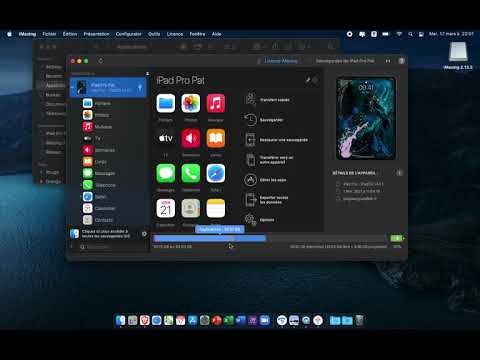Image resolution: width=480 pixels, height=360 pixels.
Task: Click the pencil edit icon near device title
Action: click(x=308, y=80)
